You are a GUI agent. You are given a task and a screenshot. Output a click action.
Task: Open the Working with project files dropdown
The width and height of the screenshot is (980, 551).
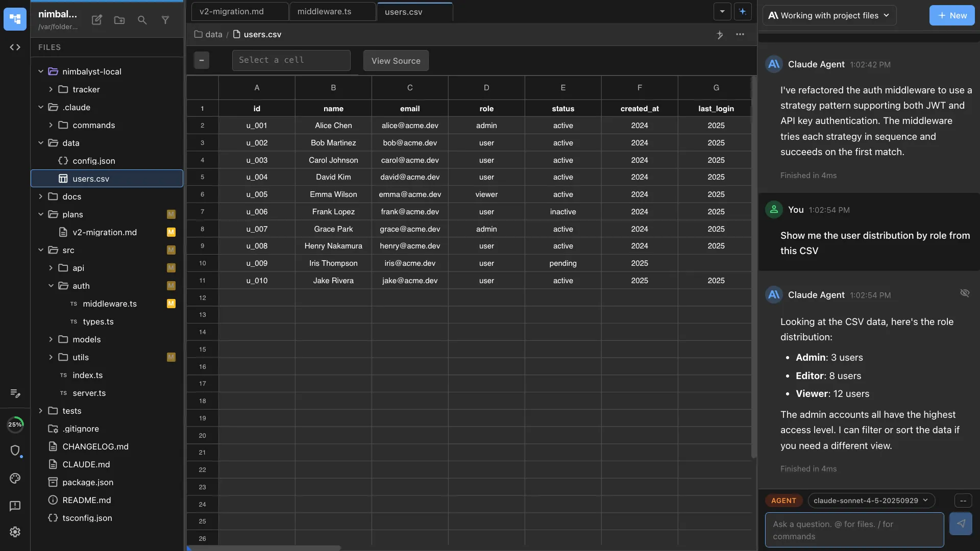[829, 15]
